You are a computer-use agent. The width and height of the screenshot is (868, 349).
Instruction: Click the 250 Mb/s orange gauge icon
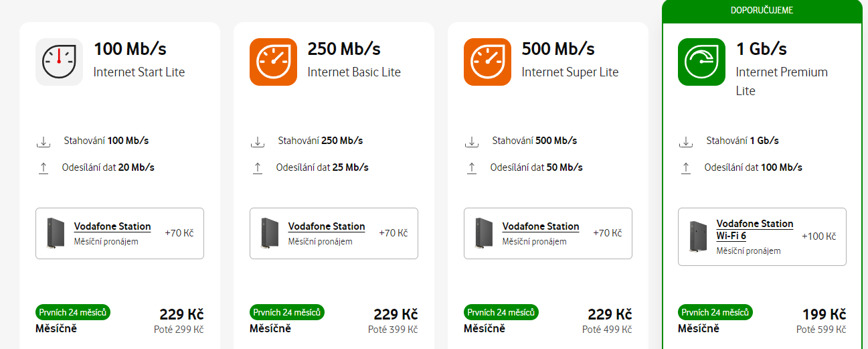[273, 62]
